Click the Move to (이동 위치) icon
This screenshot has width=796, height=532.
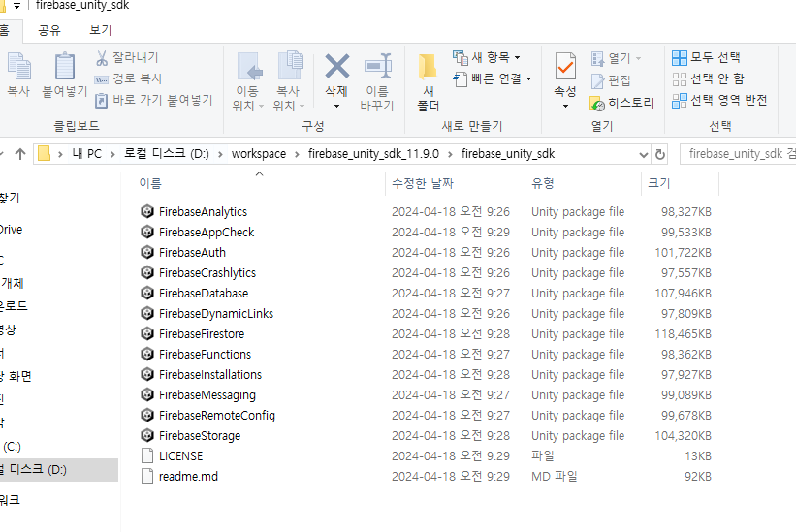[x=250, y=67]
